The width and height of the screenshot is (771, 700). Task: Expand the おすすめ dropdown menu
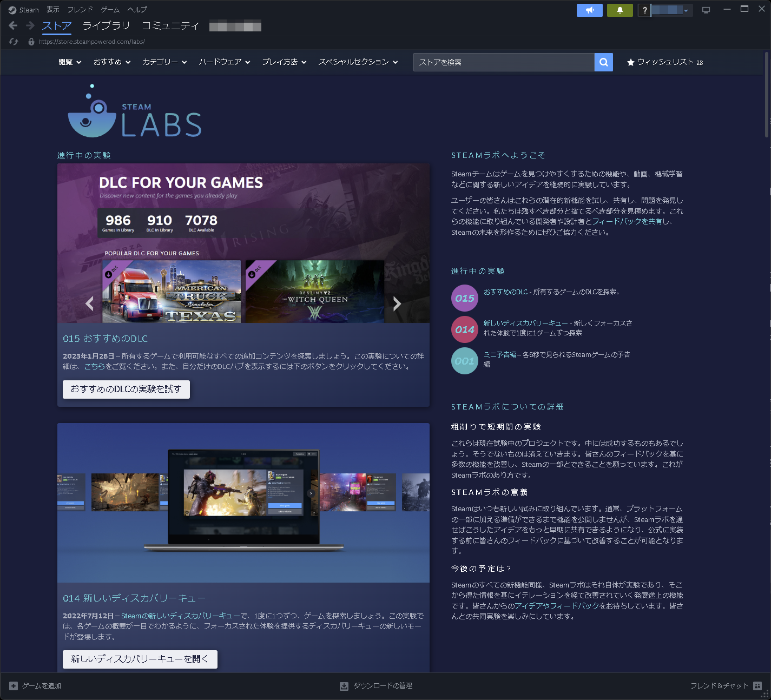112,62
